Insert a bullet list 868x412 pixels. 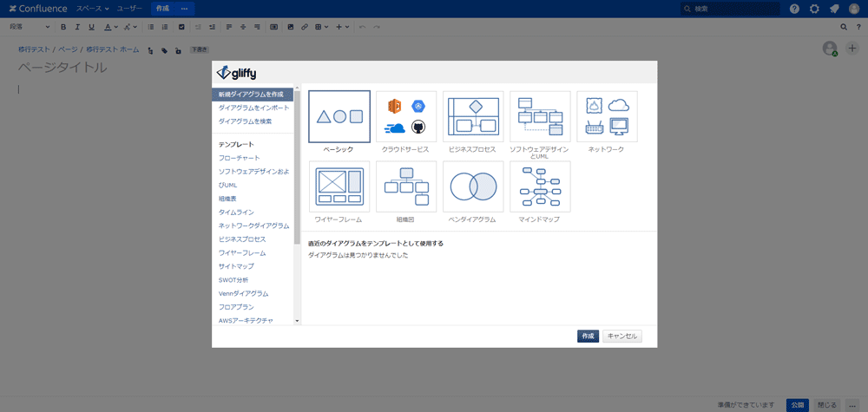[x=150, y=27]
